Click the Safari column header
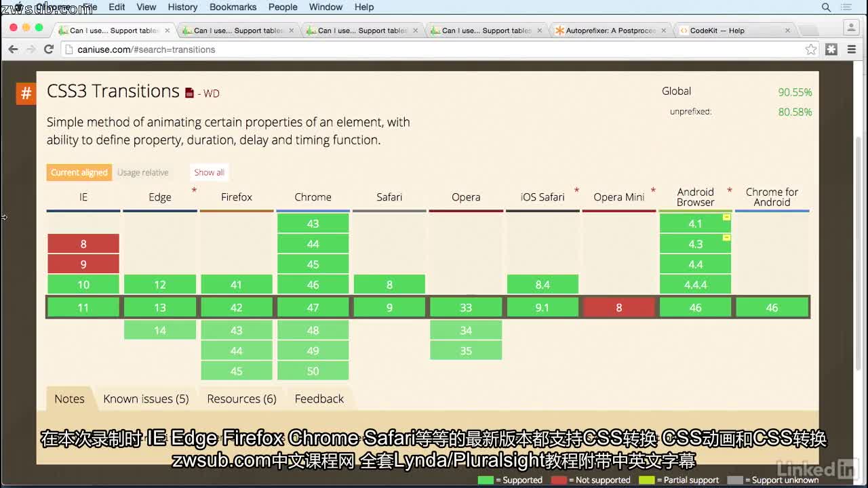This screenshot has height=488, width=868. coord(389,197)
